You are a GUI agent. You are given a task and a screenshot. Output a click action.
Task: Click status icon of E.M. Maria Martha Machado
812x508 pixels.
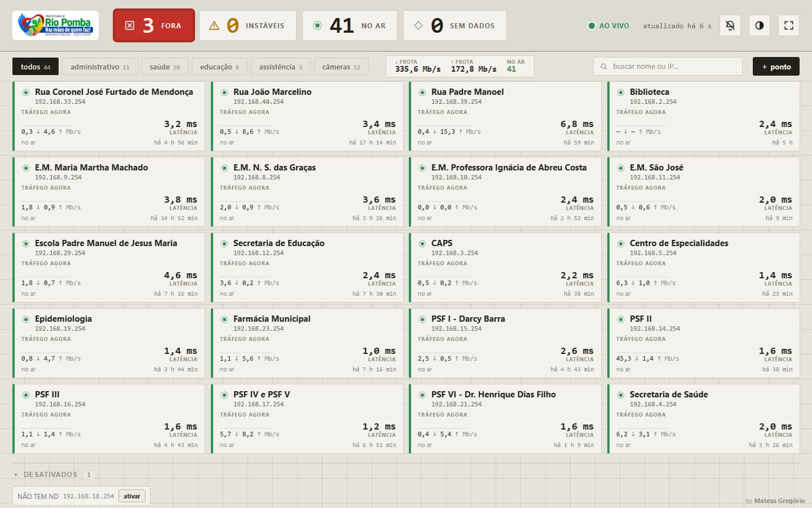26,168
